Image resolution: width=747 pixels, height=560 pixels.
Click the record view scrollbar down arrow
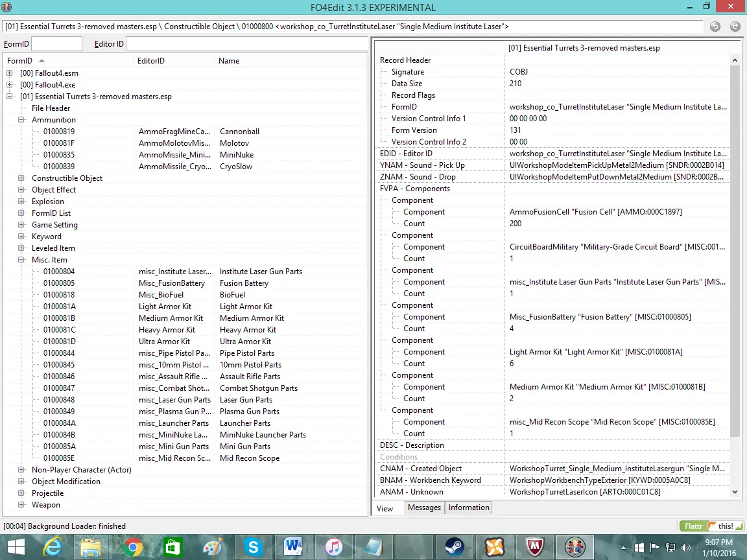coord(735,492)
